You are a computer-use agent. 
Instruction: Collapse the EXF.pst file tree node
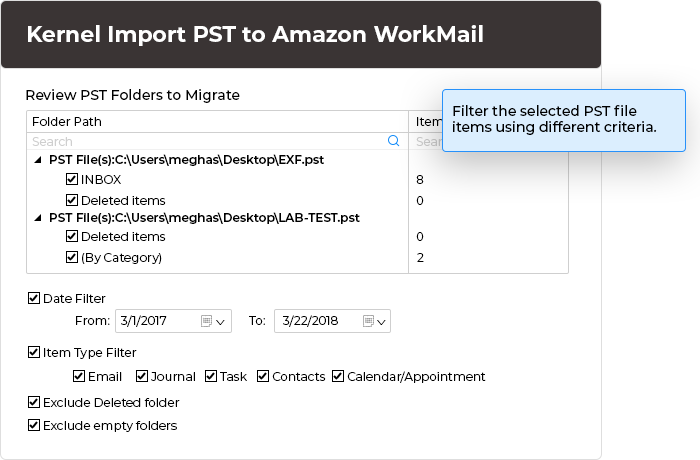[x=38, y=160]
